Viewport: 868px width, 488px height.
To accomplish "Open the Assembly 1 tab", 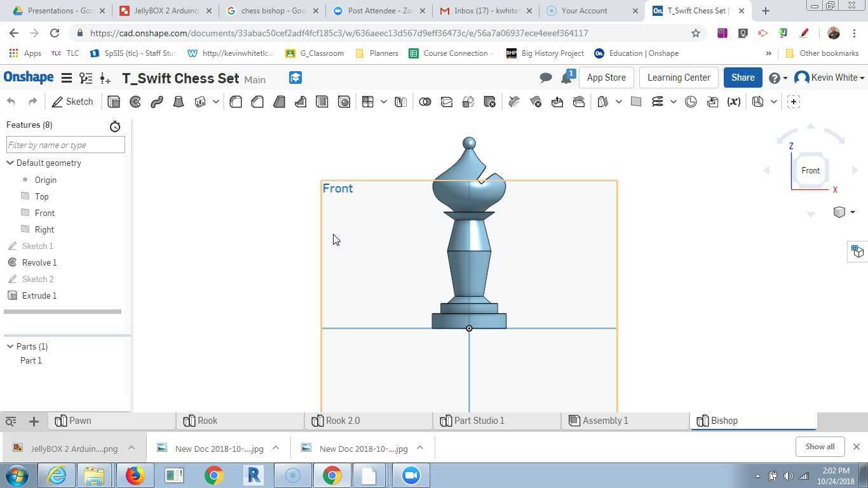I will click(604, 420).
